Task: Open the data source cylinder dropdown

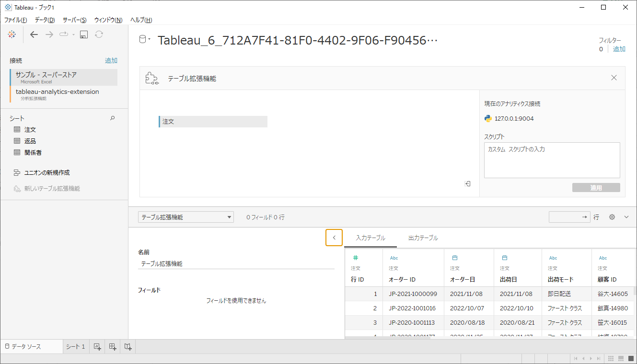Action: point(144,40)
